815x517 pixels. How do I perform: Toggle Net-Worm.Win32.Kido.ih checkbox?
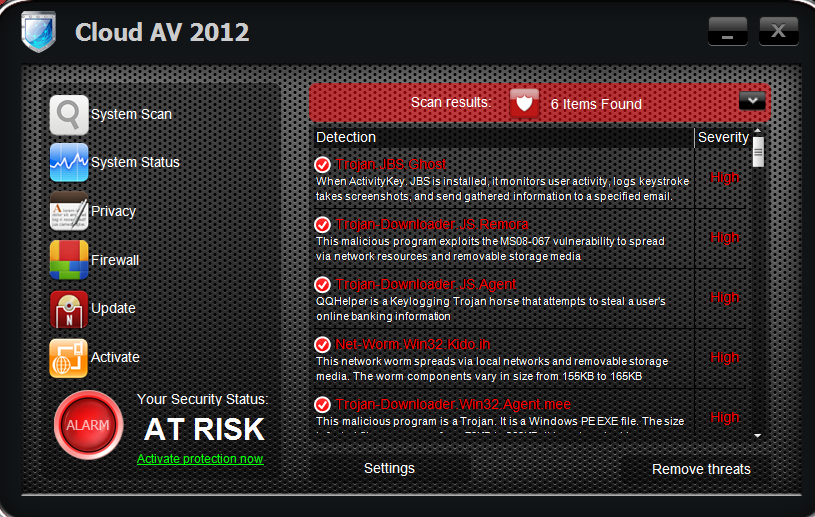coord(322,344)
